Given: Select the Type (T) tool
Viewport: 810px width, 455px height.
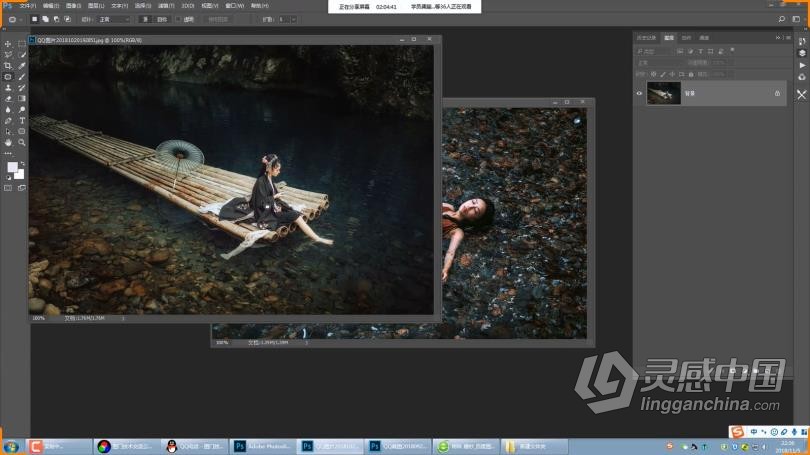Looking at the screenshot, I should pos(22,120).
